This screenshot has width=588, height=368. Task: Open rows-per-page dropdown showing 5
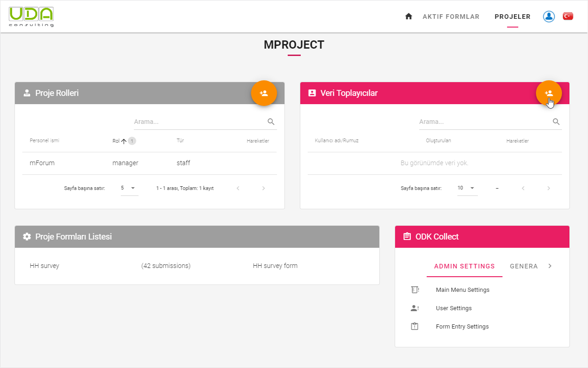coord(129,188)
